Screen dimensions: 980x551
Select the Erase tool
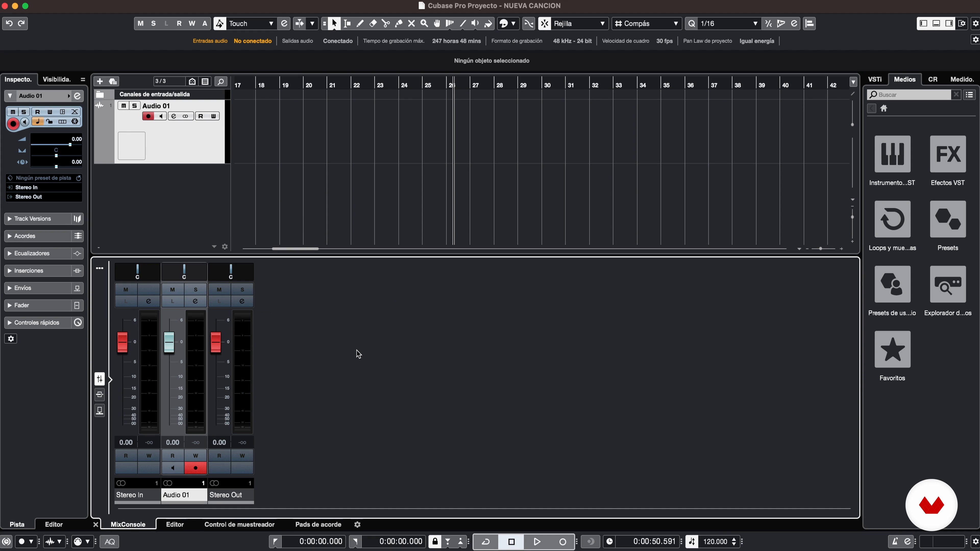pyautogui.click(x=373, y=23)
